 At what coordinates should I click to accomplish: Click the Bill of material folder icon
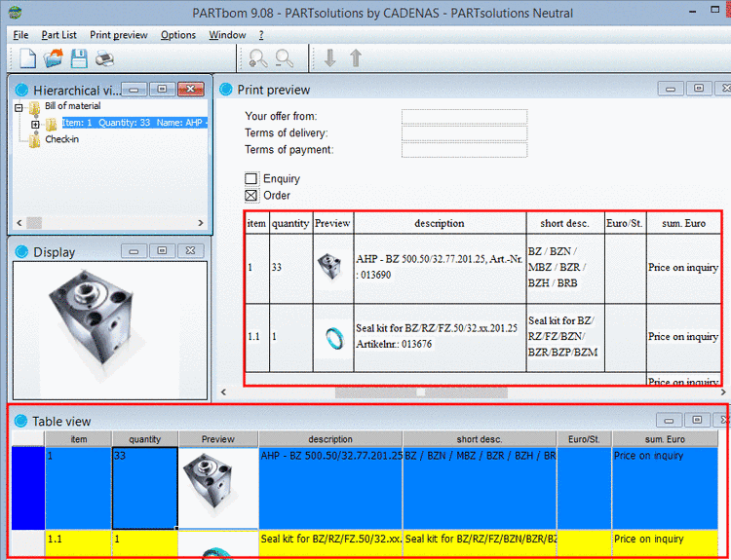coord(34,108)
